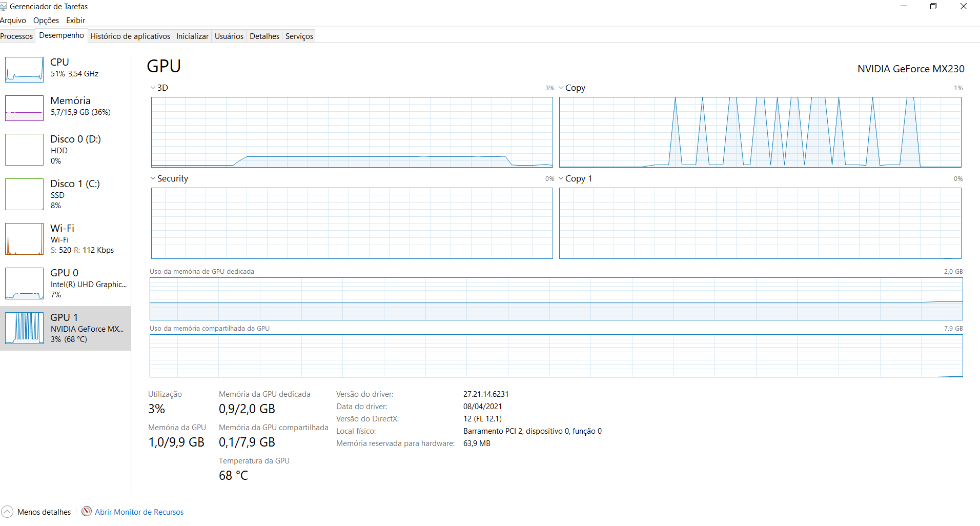The width and height of the screenshot is (980, 526).
Task: Click the Copy 1 engine graph
Action: click(760, 223)
